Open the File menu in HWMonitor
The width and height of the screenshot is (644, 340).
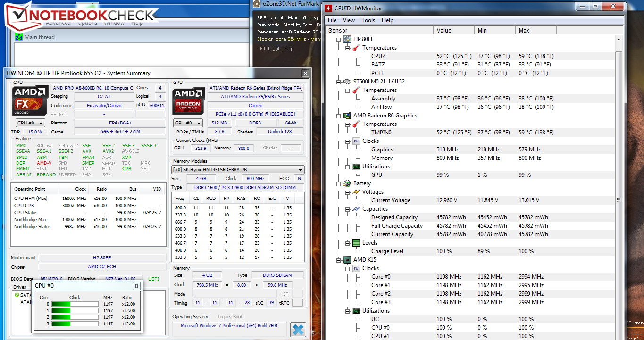[332, 20]
